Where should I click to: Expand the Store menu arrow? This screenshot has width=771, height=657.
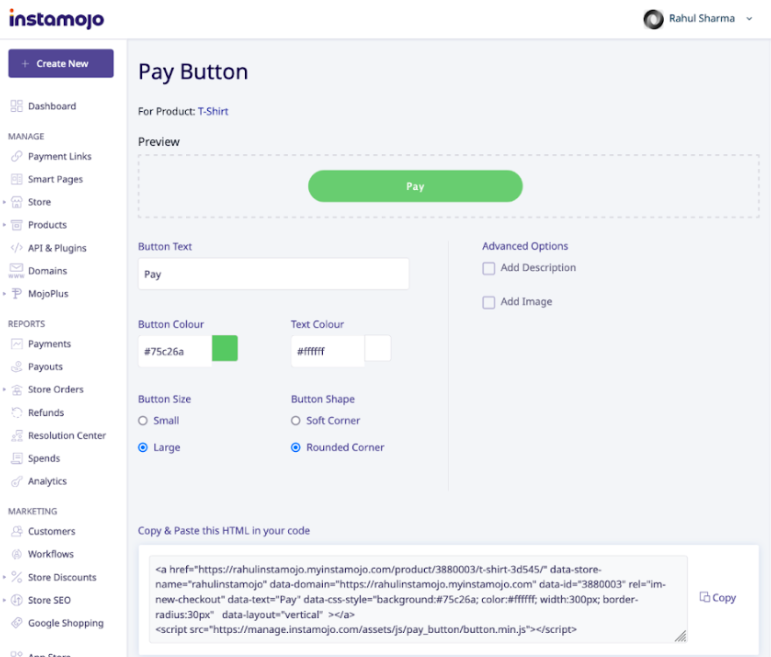[x=4, y=202]
